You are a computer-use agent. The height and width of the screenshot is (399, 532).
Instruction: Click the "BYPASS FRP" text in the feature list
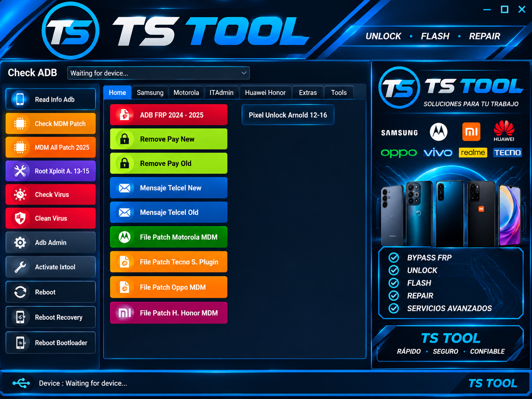click(x=429, y=258)
